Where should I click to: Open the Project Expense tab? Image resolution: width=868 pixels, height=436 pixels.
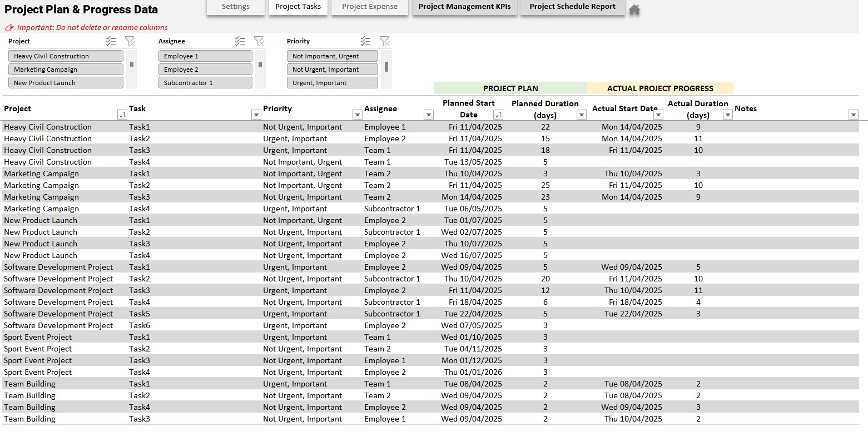[x=369, y=7]
